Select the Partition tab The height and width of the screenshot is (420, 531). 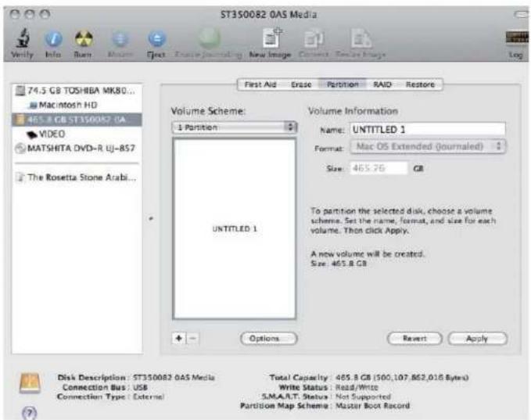coord(343,84)
